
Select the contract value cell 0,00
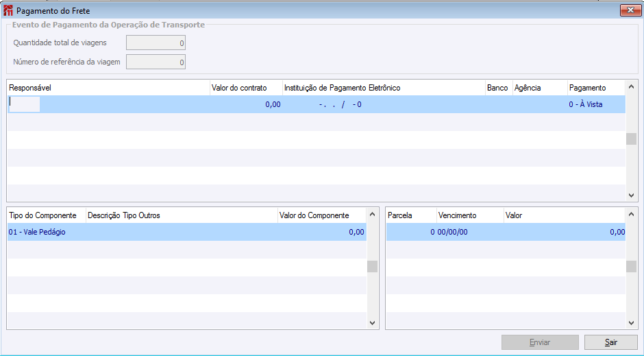coord(247,104)
